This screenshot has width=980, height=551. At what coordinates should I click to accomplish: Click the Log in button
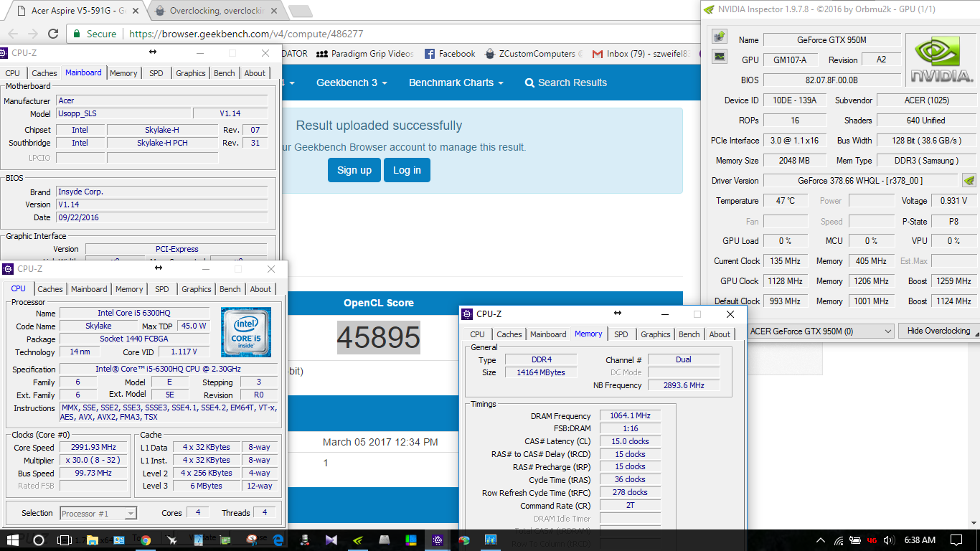407,170
